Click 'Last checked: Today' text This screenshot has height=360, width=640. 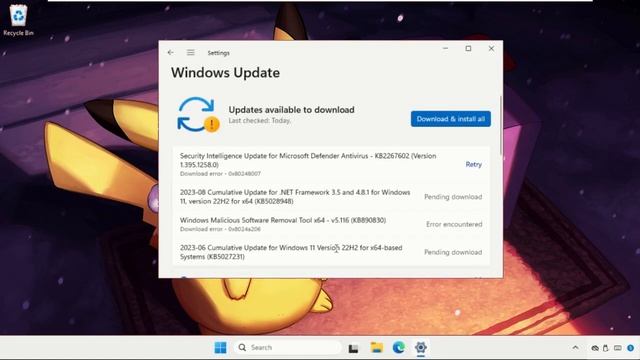point(259,121)
